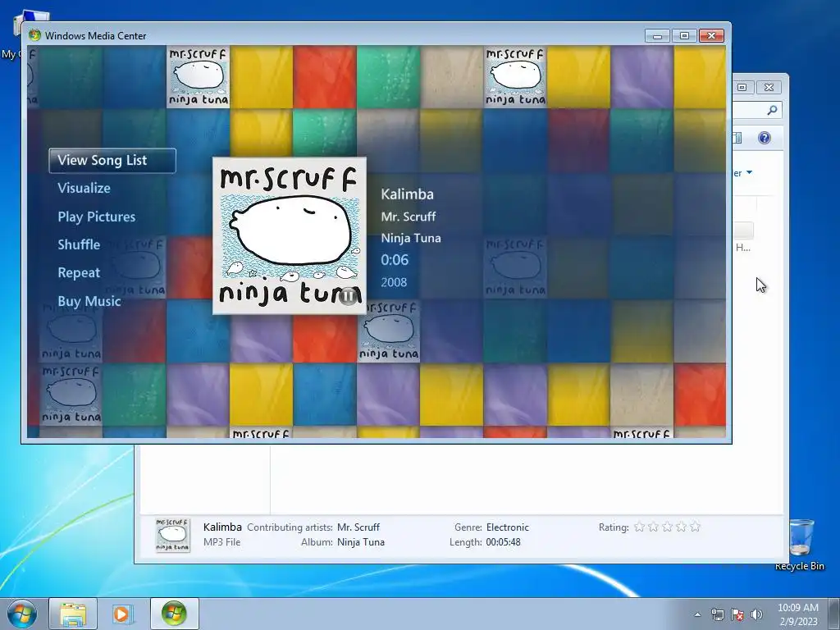
Task: Select Visualize option
Action: click(84, 188)
